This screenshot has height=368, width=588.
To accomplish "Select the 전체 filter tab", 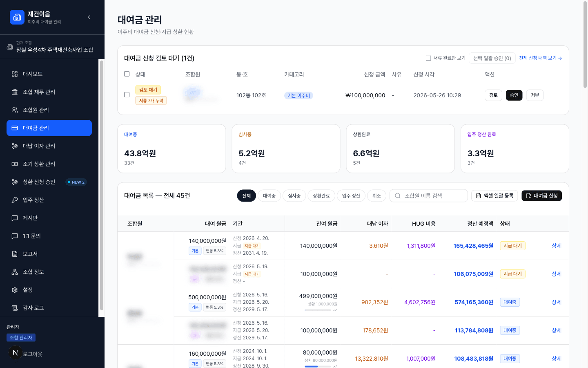I will coord(247,196).
